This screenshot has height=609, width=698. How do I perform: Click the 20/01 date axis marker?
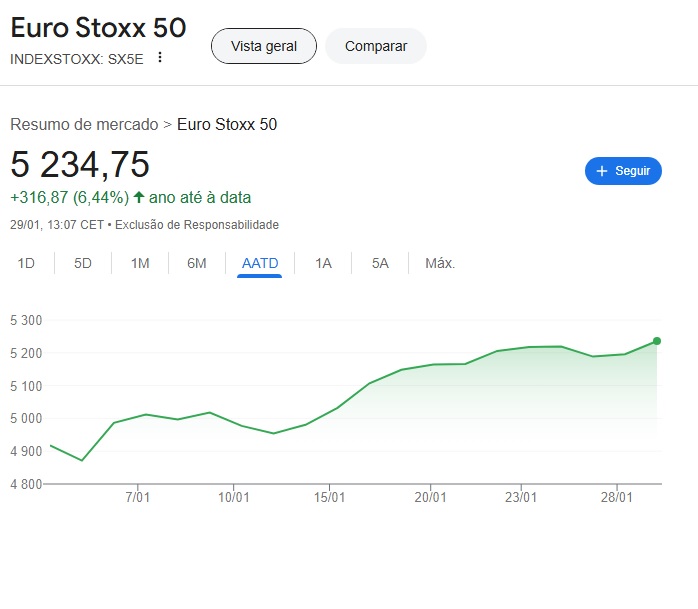pos(430,497)
